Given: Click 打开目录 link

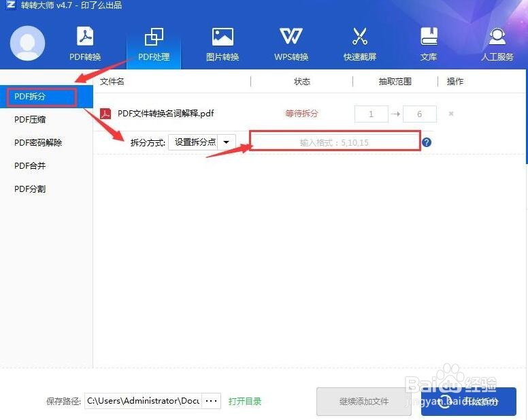Looking at the screenshot, I should tap(245, 401).
